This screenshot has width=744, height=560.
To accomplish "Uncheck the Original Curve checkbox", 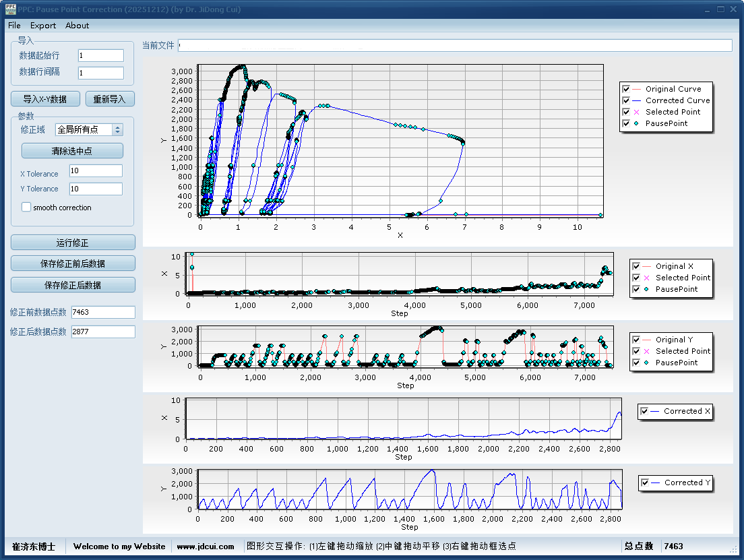I will pos(627,89).
